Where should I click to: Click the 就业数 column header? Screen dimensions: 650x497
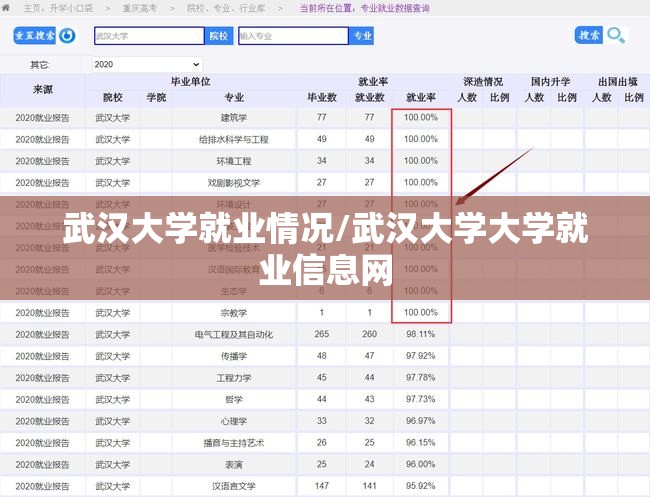tap(370, 98)
